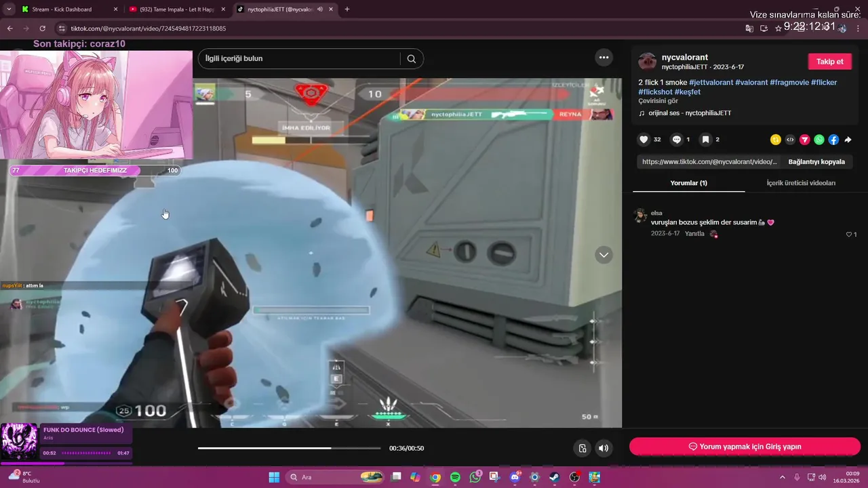The width and height of the screenshot is (868, 488).
Task: Select the Yorumlar (1) tab
Action: (x=688, y=183)
